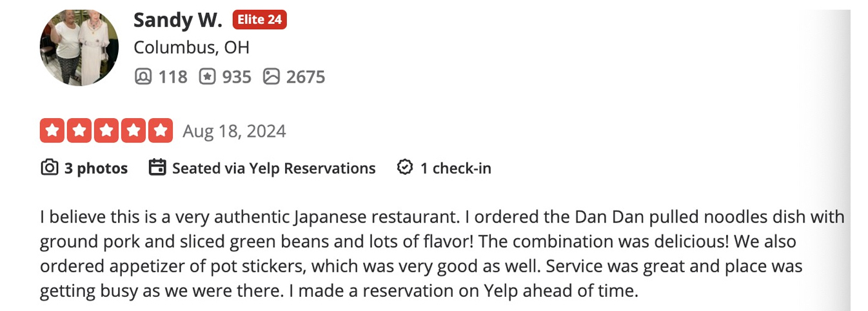Screen dimensions: 868x311
Task: Open Sandy W.'s profile photo
Action: (79, 48)
